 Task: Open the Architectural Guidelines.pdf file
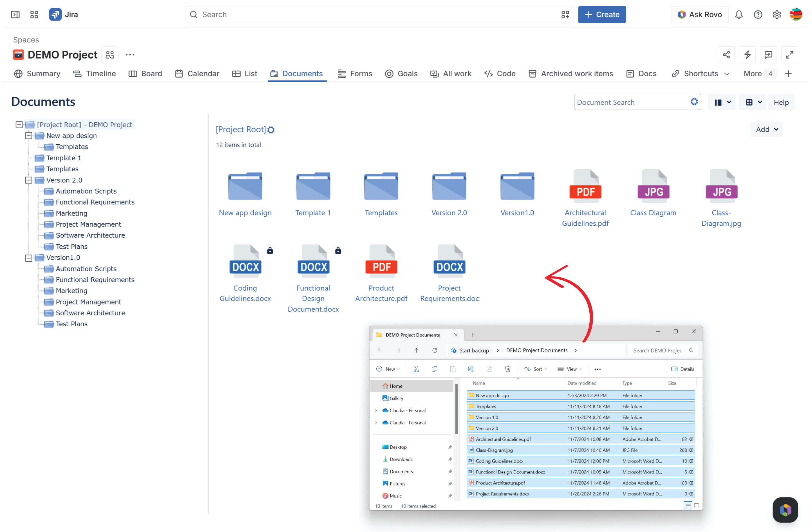click(585, 198)
